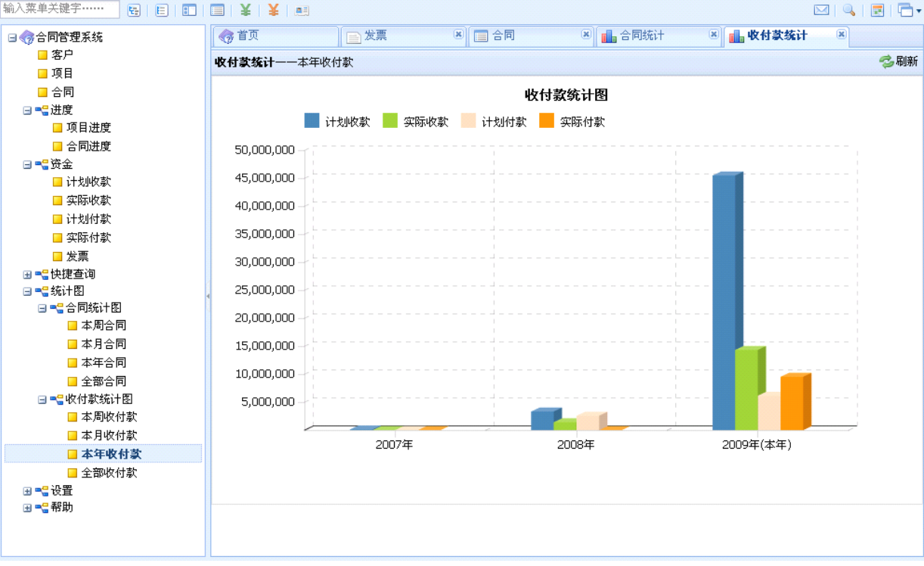
Task: Open 本年合同 chart
Action: [104, 362]
